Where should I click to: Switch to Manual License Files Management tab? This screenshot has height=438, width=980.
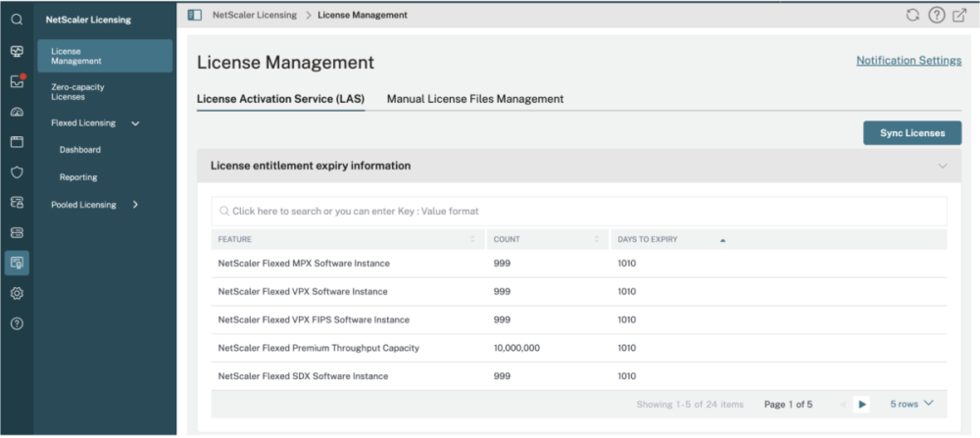(x=475, y=99)
